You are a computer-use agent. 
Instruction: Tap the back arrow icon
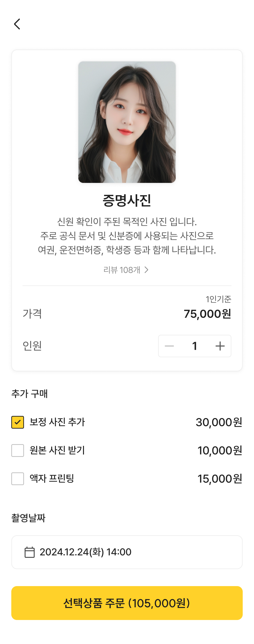(17, 24)
